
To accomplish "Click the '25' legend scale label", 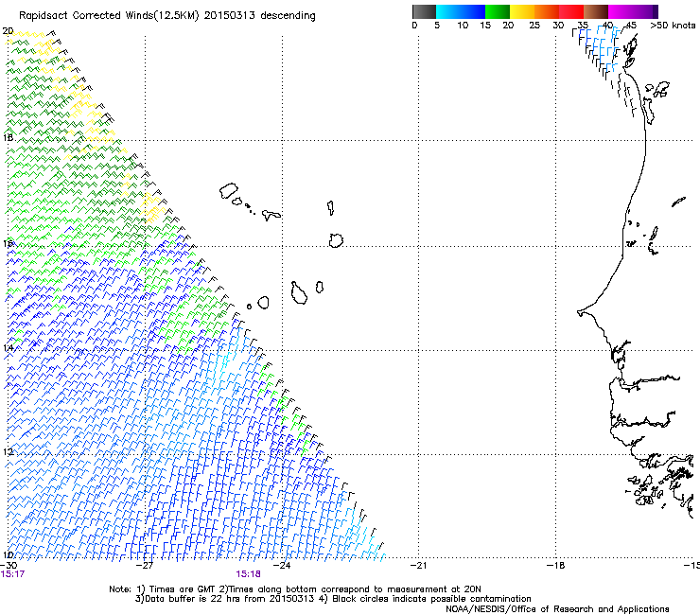I will coord(534,26).
